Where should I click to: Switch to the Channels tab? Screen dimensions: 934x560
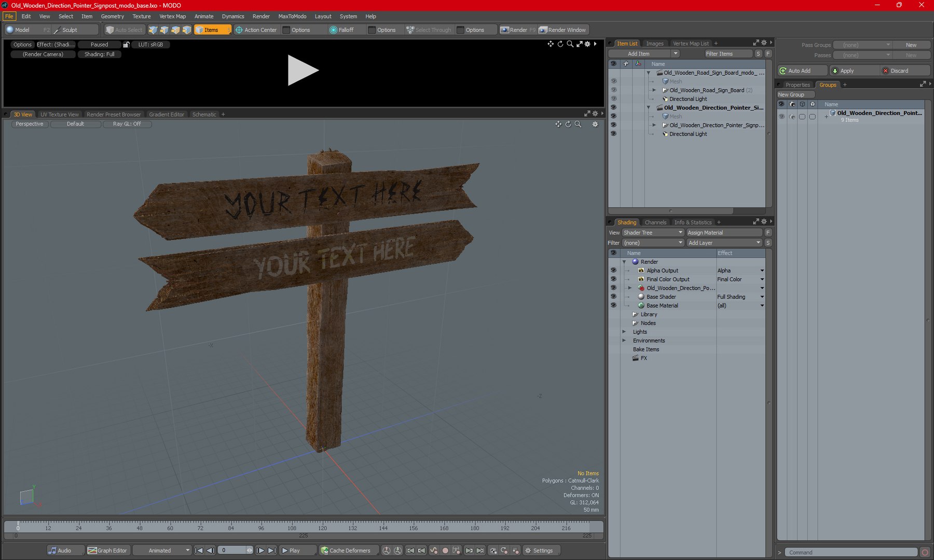point(655,222)
